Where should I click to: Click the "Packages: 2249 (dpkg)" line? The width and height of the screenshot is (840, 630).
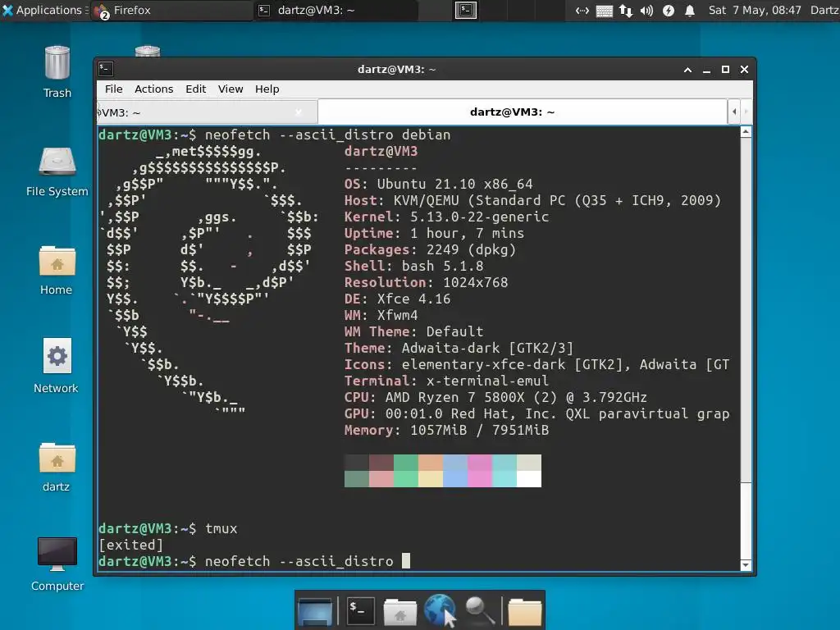tap(430, 249)
